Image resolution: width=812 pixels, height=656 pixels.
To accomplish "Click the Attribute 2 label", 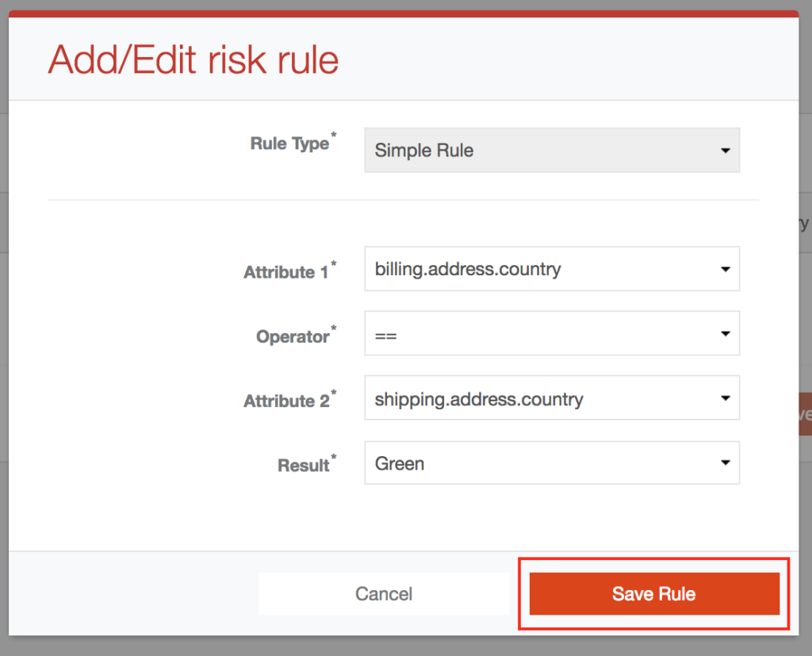I will (x=290, y=400).
